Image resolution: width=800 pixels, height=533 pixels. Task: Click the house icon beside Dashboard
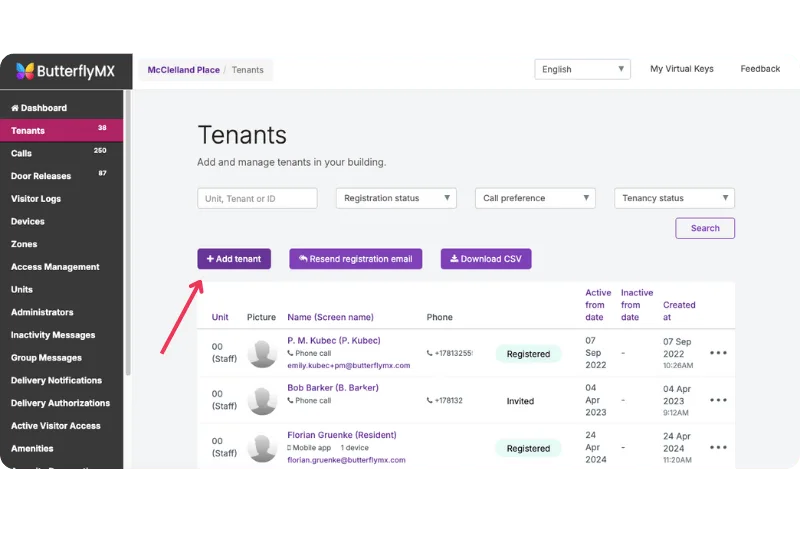coord(15,108)
